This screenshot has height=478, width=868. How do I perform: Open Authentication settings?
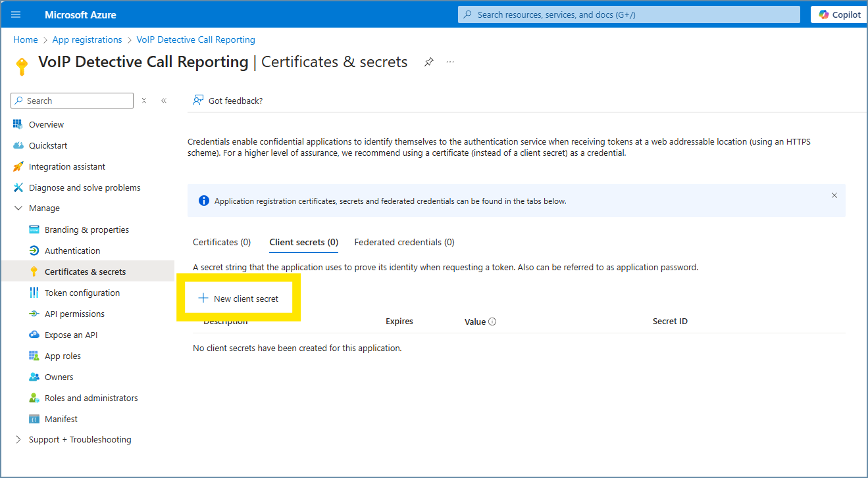pyautogui.click(x=72, y=251)
